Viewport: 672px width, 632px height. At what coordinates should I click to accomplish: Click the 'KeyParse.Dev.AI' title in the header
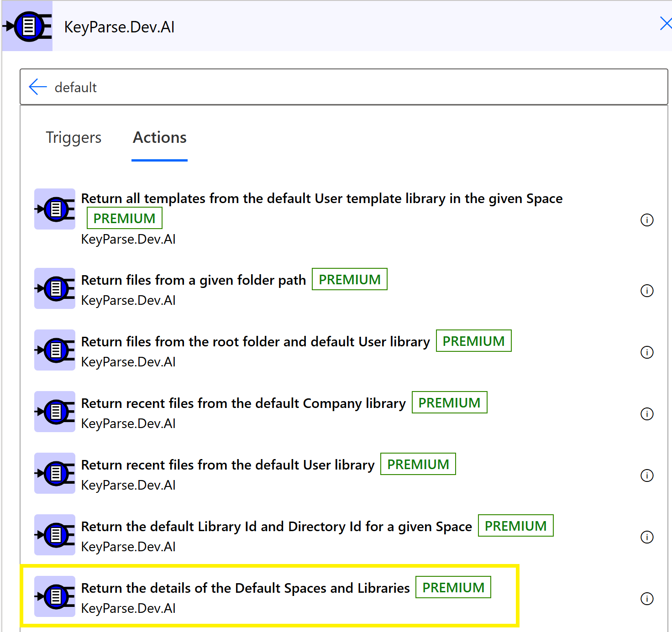[x=120, y=27]
